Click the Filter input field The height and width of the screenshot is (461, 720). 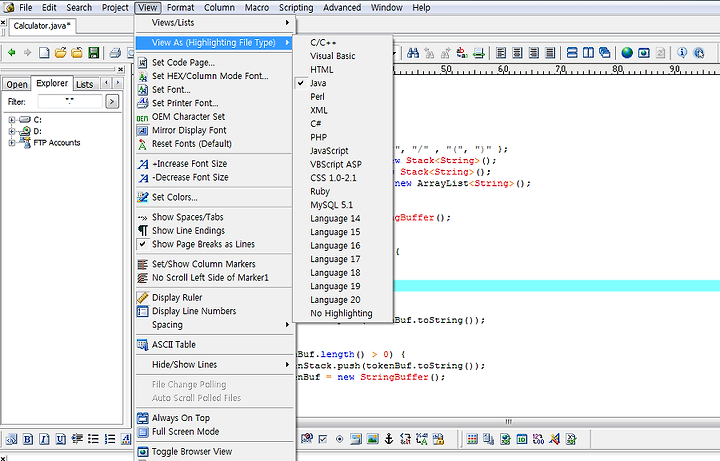(x=70, y=101)
